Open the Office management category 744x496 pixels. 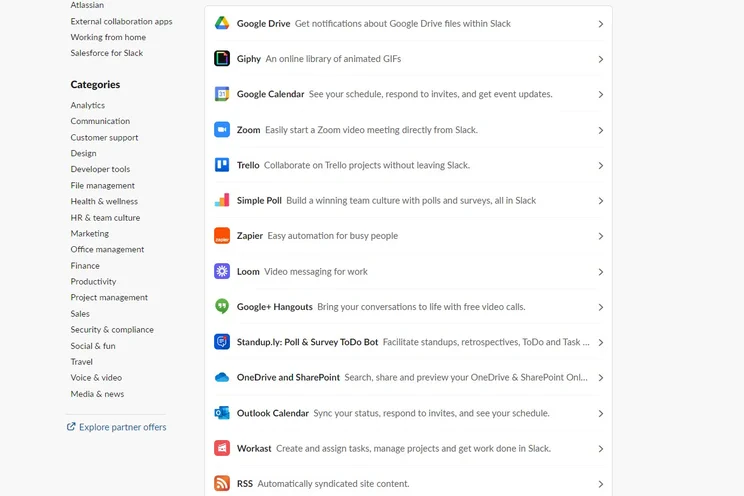click(107, 249)
